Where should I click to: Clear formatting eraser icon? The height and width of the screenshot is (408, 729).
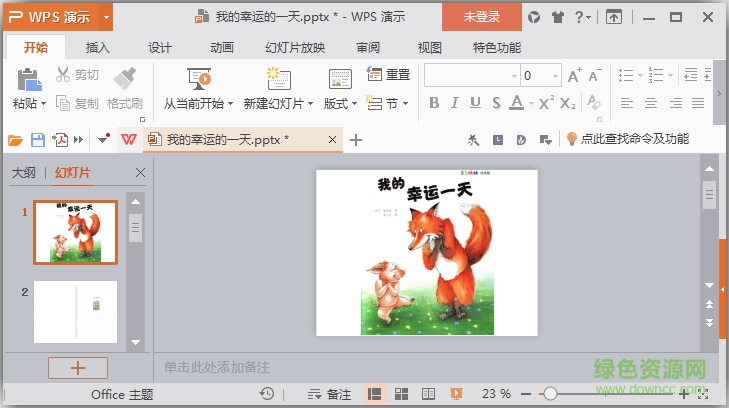594,102
